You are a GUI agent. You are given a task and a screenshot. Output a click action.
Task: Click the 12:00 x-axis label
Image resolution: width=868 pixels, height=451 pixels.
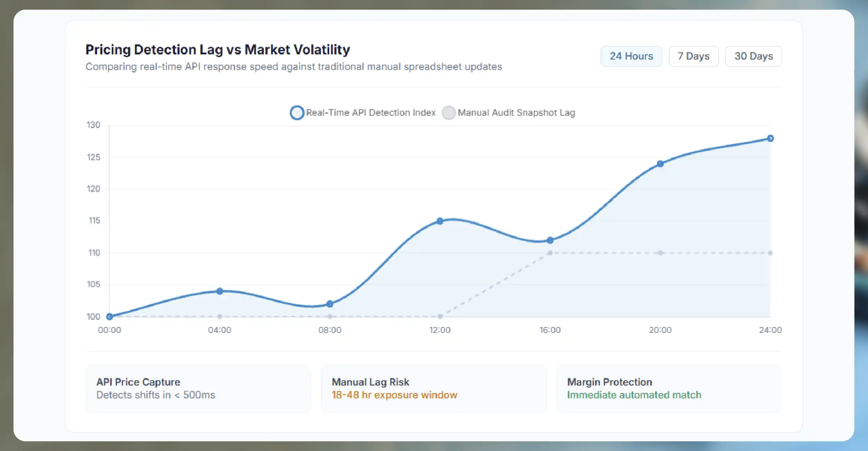[x=440, y=330]
